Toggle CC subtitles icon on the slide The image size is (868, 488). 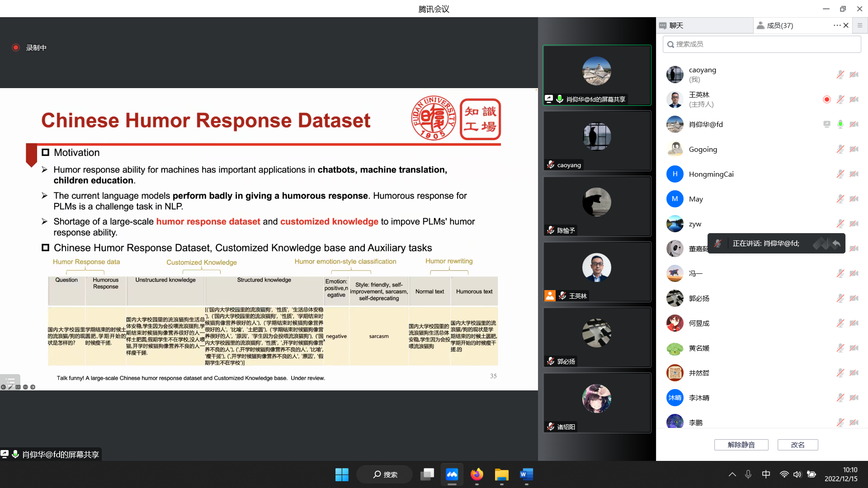tap(18, 387)
